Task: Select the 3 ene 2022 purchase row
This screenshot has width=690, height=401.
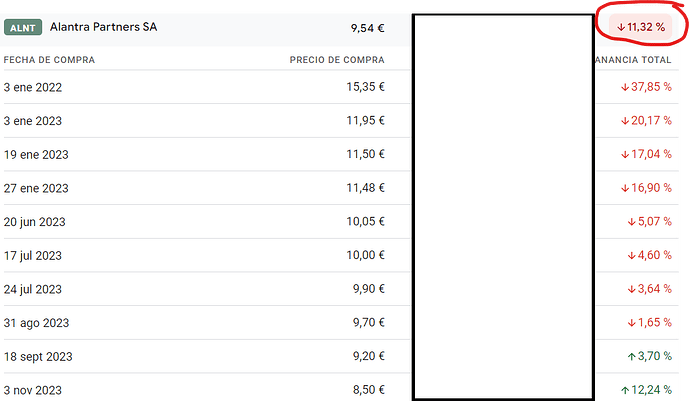Action: point(341,87)
